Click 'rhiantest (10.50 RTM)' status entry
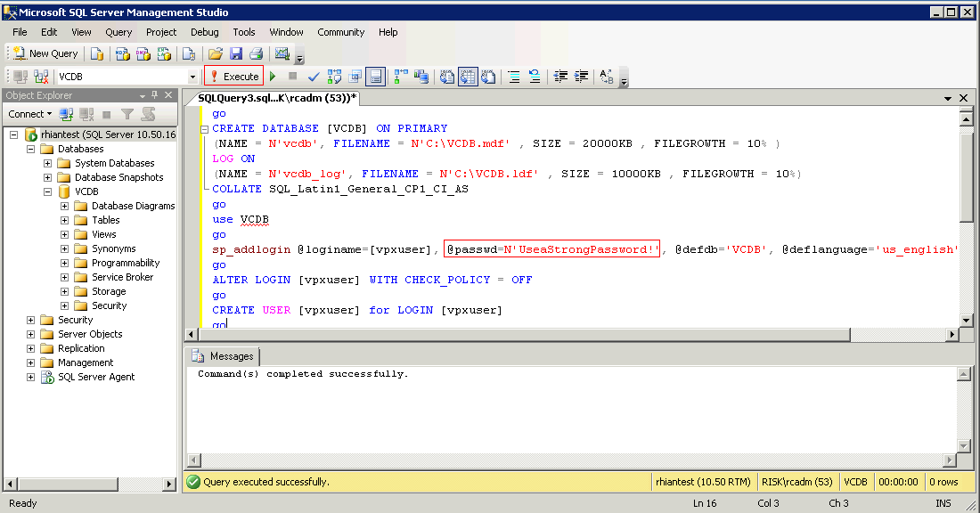This screenshot has width=980, height=513. (703, 482)
